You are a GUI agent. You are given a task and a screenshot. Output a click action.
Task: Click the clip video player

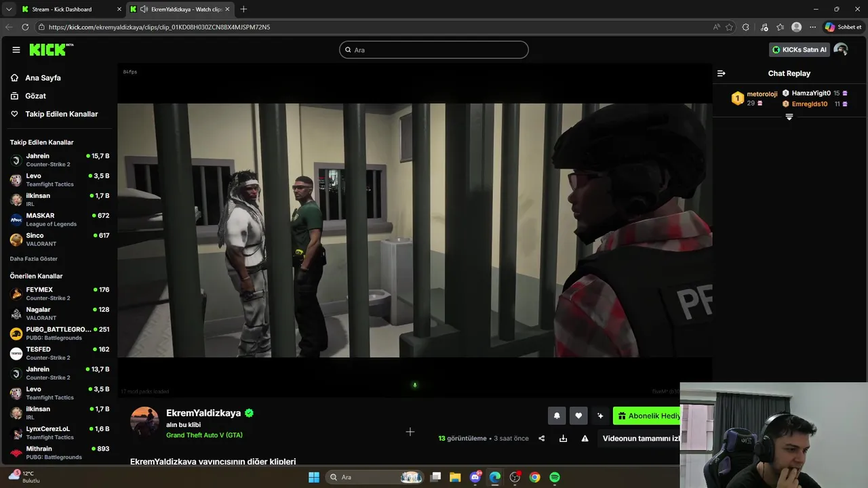(x=414, y=230)
